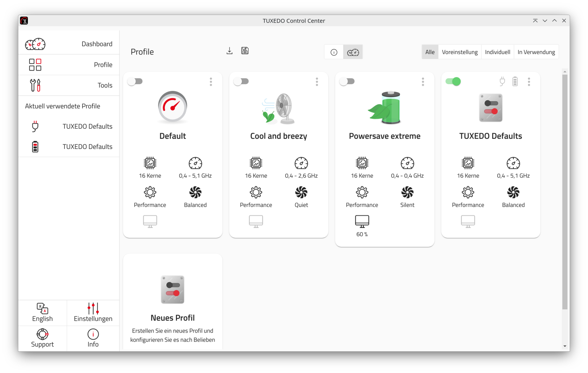Open three-dot menu on Default card
Image resolution: width=588 pixels, height=373 pixels.
pos(211,82)
